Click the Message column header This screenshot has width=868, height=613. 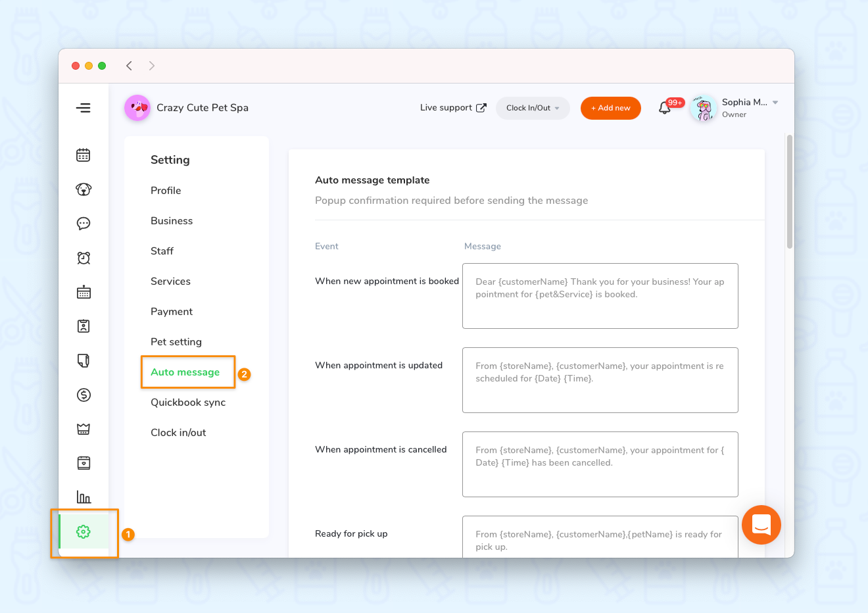pyautogui.click(x=483, y=247)
